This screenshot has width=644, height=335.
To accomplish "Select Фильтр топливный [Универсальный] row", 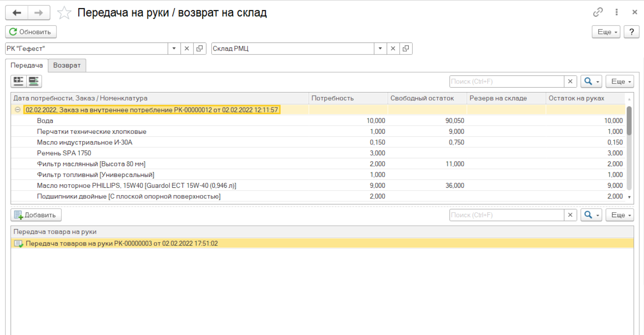I will (318, 175).
